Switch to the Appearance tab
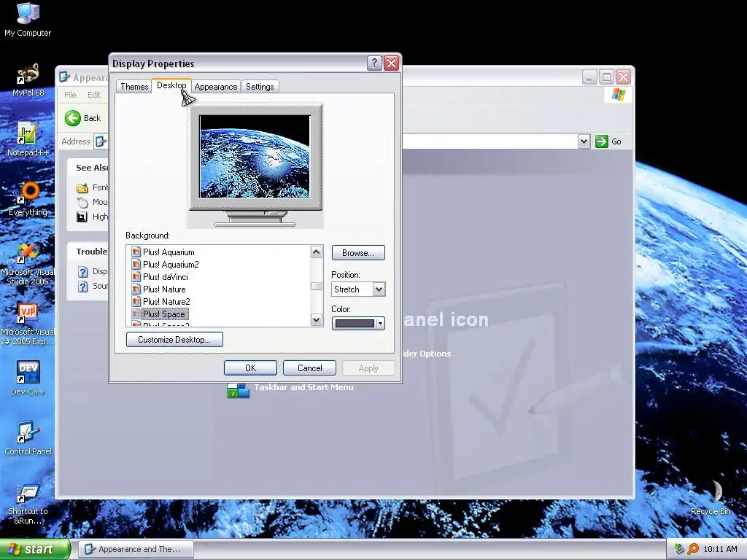This screenshot has width=747, height=560. point(216,86)
